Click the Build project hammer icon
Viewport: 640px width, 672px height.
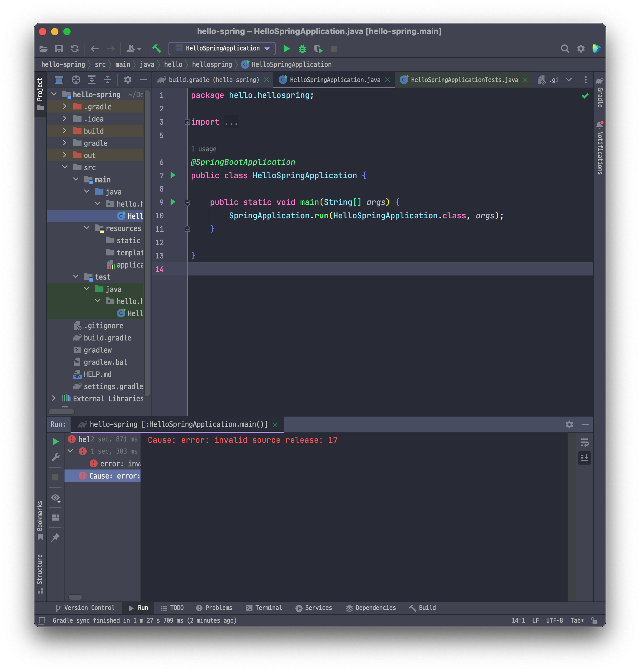pyautogui.click(x=157, y=49)
